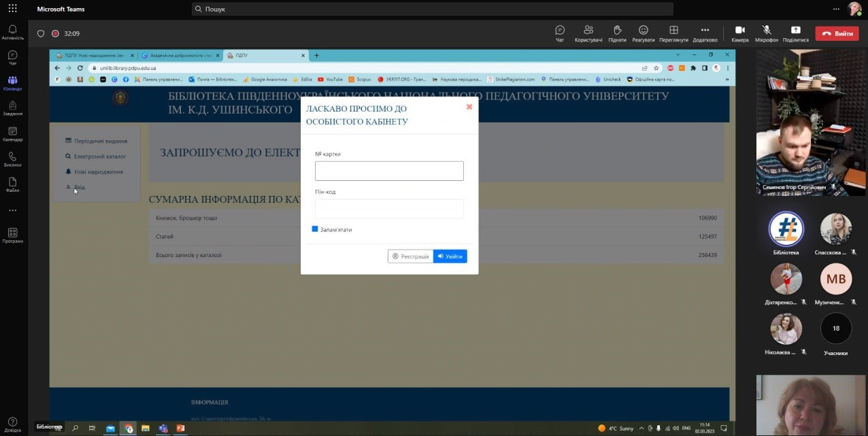Image resolution: width=868 pixels, height=436 pixels.
Task: Show the 18 more participants (Учасники)
Action: click(836, 329)
